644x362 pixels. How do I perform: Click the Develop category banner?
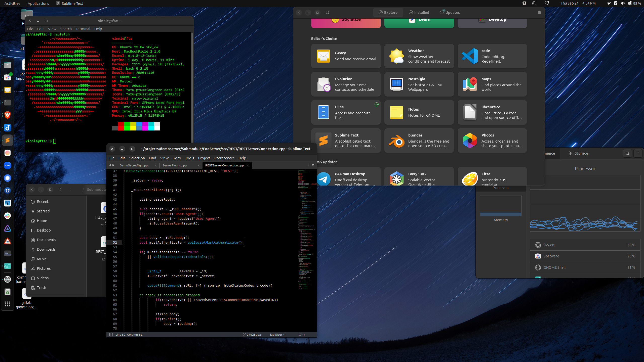click(x=492, y=23)
